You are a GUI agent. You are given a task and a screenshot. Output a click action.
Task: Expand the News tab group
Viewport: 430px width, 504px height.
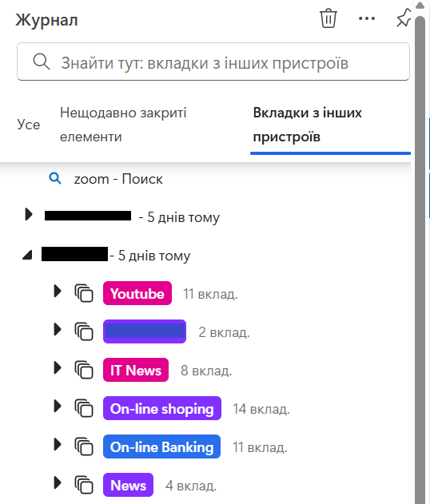pyautogui.click(x=58, y=482)
